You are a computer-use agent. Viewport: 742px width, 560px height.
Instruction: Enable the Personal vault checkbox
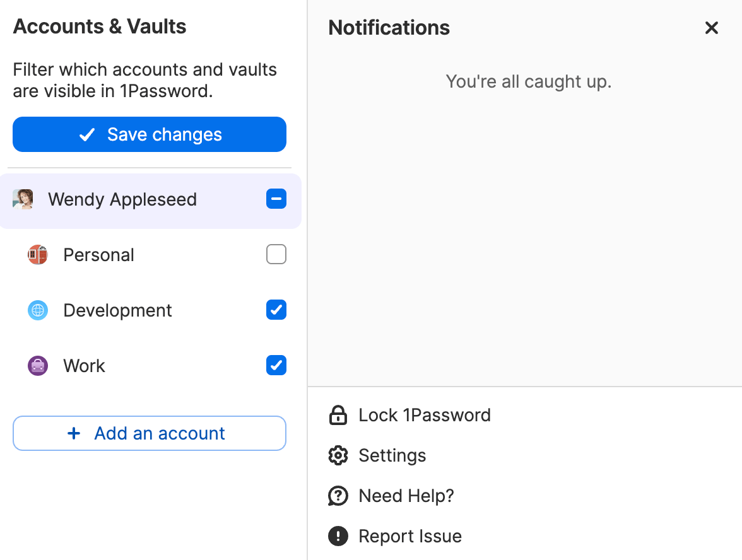(276, 255)
